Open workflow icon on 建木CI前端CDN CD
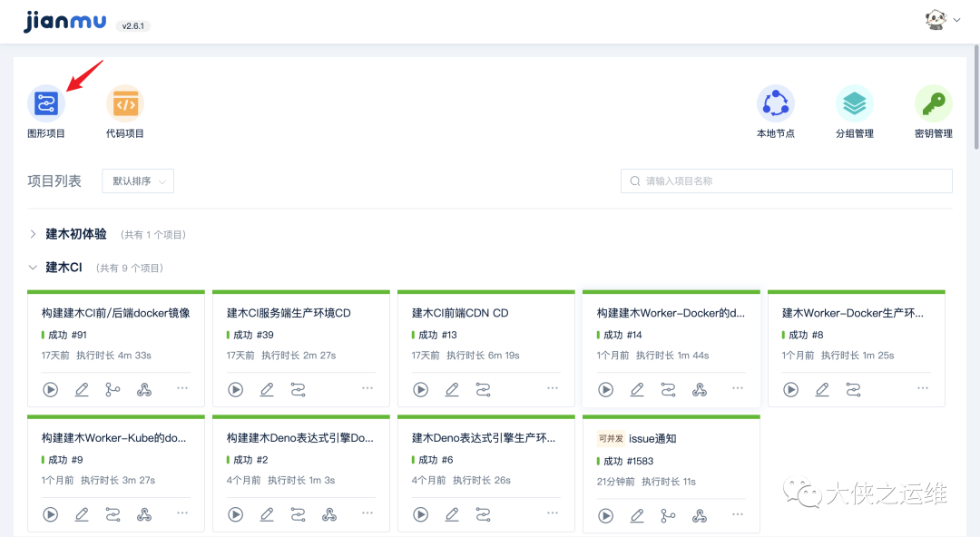This screenshot has height=537, width=980. [x=483, y=389]
